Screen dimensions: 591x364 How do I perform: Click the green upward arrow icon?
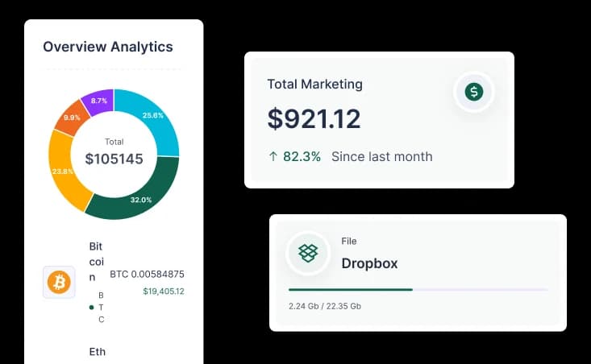coord(272,157)
